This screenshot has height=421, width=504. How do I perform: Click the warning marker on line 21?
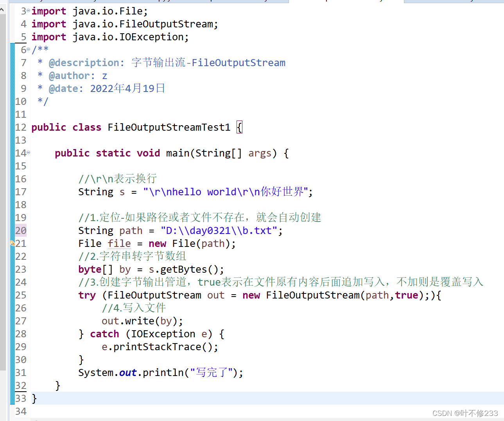coord(12,243)
